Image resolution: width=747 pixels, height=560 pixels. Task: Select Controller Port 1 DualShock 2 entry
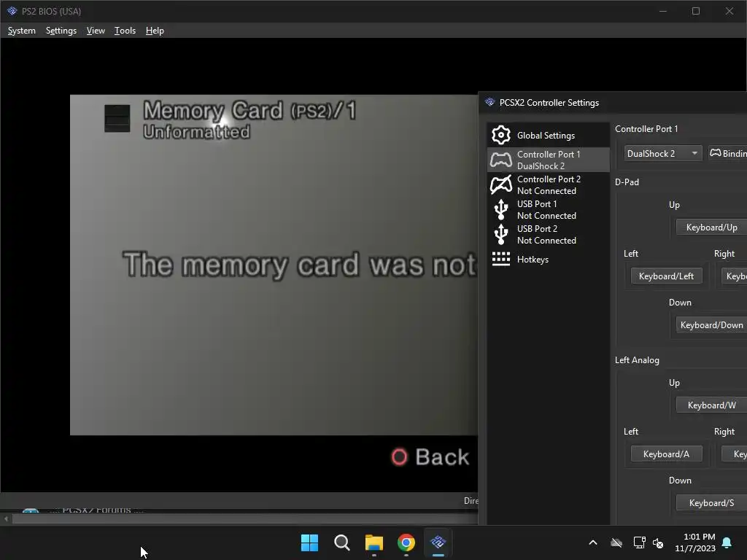tap(549, 160)
